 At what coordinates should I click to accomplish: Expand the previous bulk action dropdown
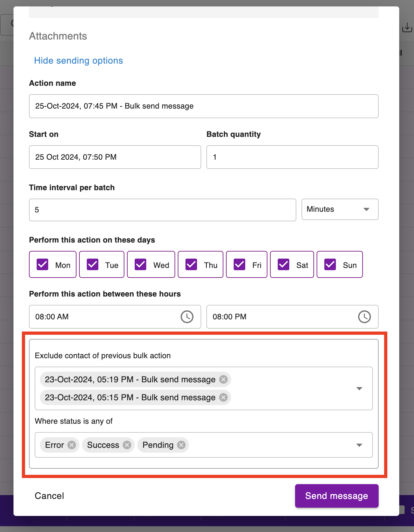[359, 389]
